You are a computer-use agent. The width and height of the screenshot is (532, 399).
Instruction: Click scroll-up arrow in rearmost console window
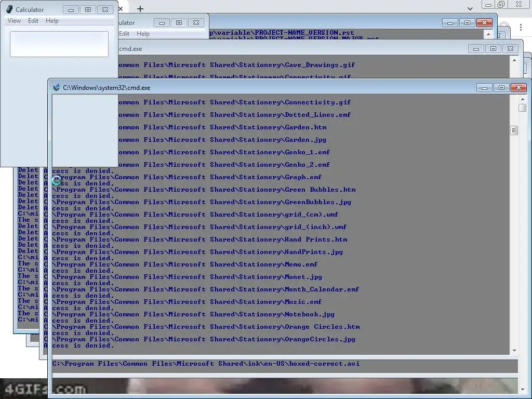point(488,34)
